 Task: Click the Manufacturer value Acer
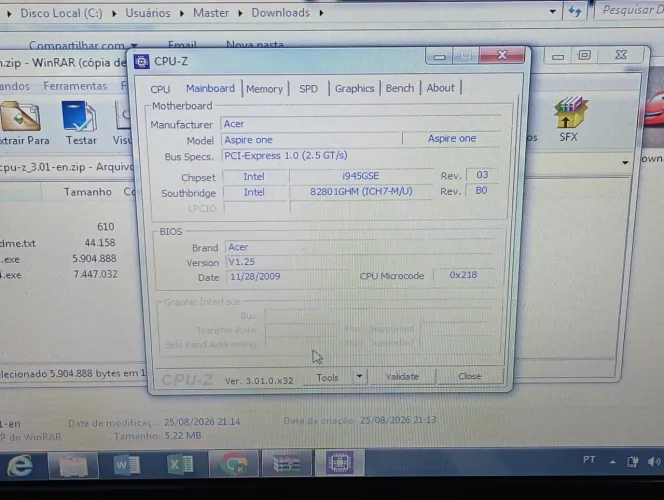(x=360, y=124)
